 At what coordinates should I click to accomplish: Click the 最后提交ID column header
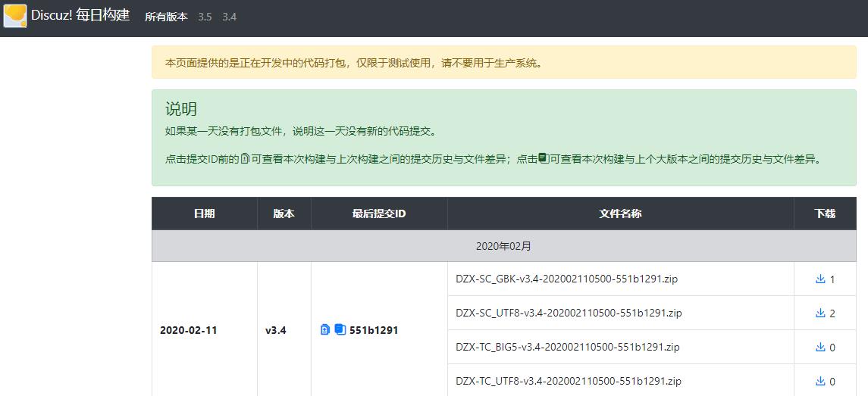(x=379, y=214)
